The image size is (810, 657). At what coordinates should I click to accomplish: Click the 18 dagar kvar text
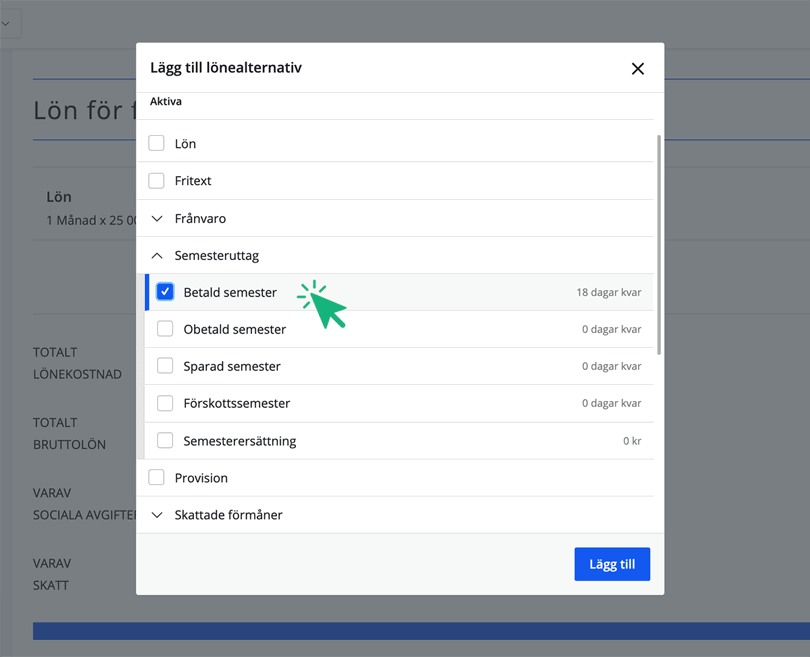coord(608,293)
